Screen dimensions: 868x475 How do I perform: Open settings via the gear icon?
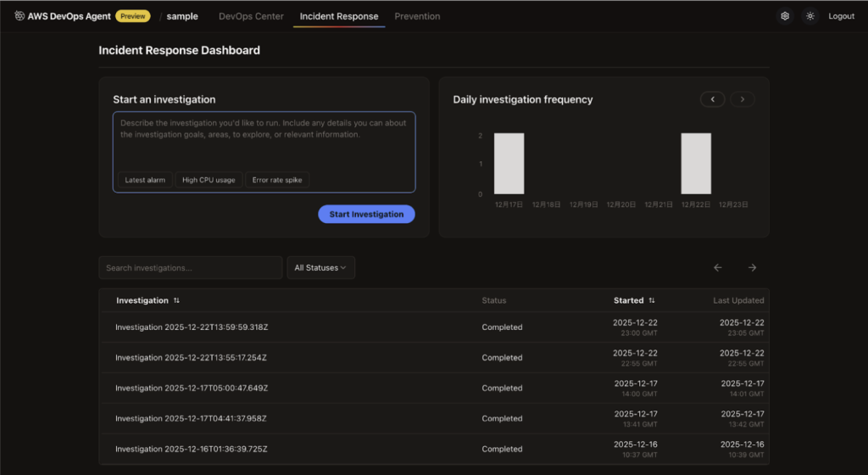(785, 16)
